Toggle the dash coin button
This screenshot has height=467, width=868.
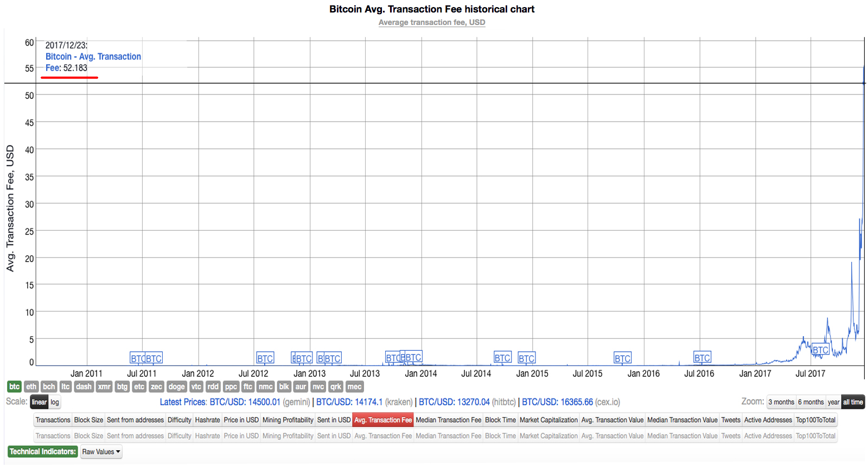coord(84,387)
